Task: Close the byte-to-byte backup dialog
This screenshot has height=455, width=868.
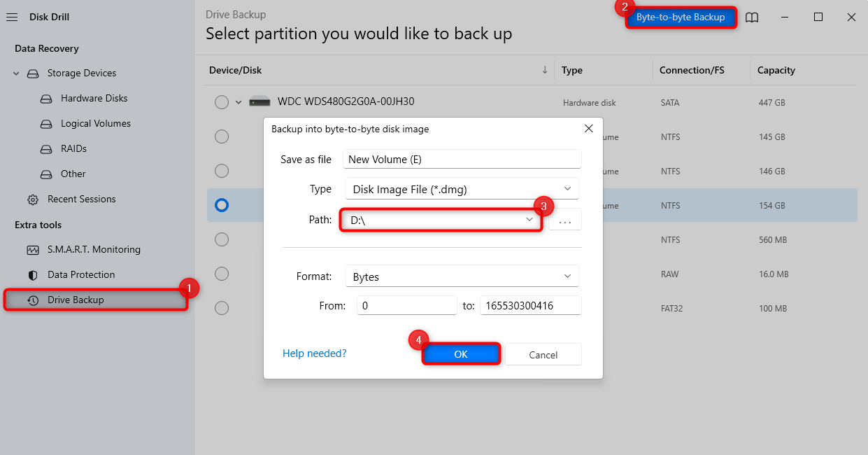Action: (588, 129)
